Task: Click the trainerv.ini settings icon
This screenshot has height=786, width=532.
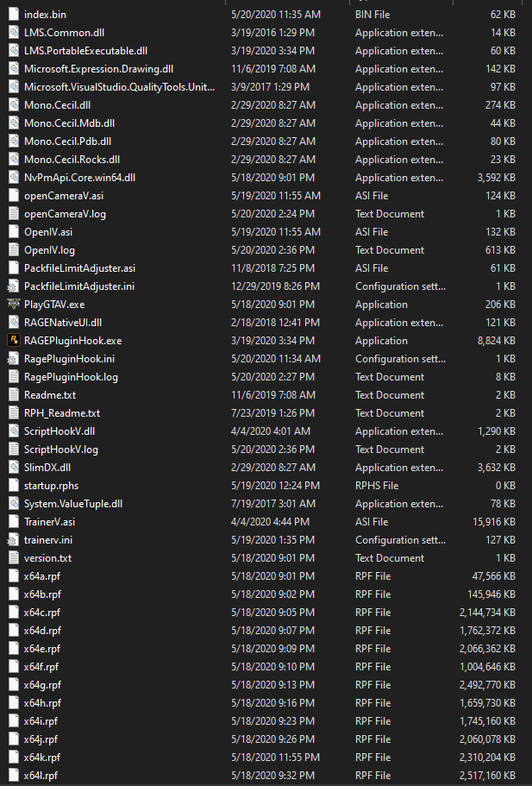Action: [13, 540]
